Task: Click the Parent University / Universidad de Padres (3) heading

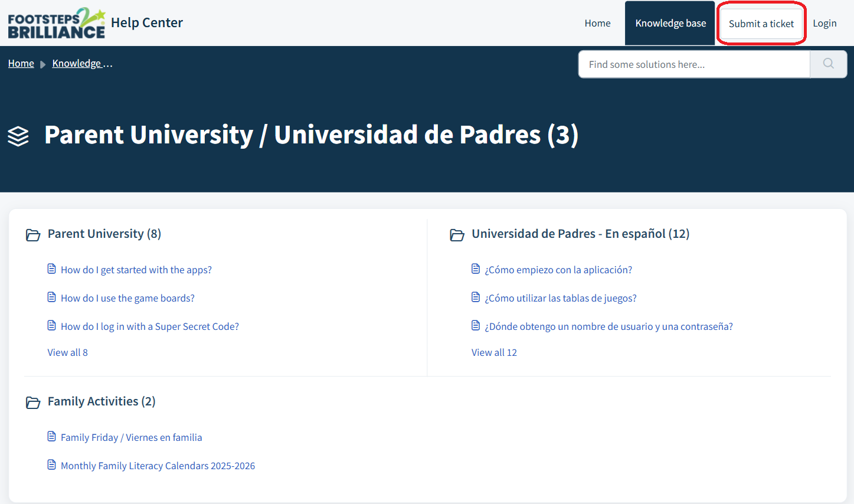Action: click(312, 135)
